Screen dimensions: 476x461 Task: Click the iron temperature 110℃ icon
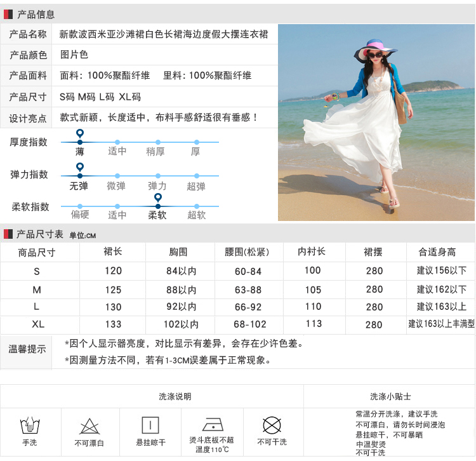[211, 424]
